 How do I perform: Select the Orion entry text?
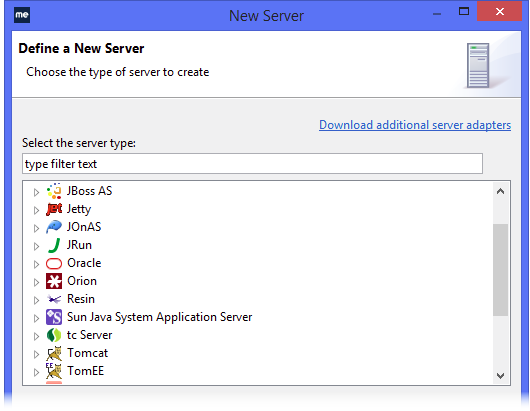(82, 281)
